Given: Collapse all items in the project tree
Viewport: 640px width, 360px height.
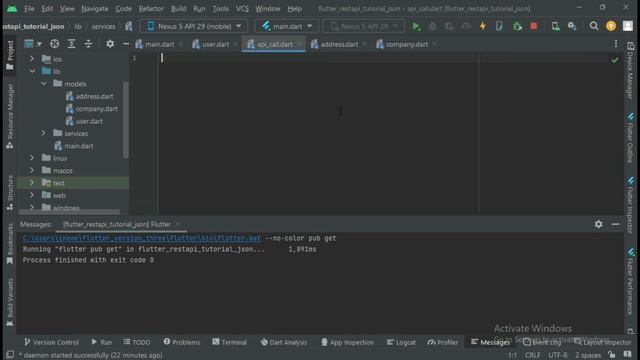Looking at the screenshot, I should pyautogui.click(x=88, y=44).
